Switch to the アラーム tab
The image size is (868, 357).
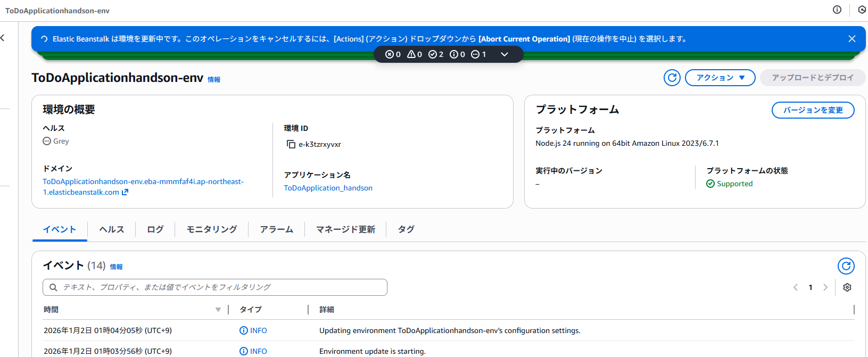coord(277,229)
